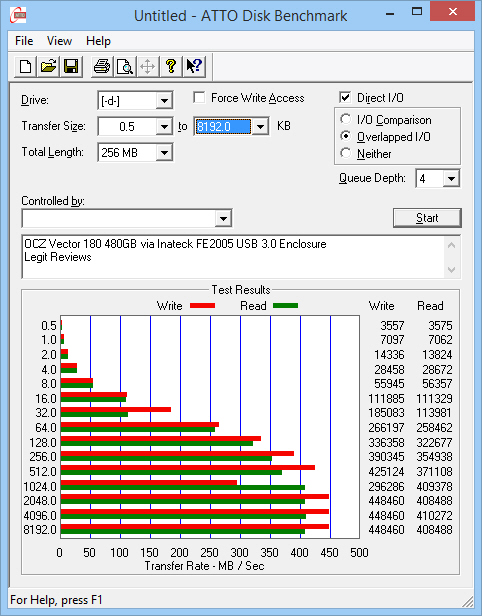The width and height of the screenshot is (482, 616).
Task: Open Print Preview from the toolbar
Action: (125, 66)
